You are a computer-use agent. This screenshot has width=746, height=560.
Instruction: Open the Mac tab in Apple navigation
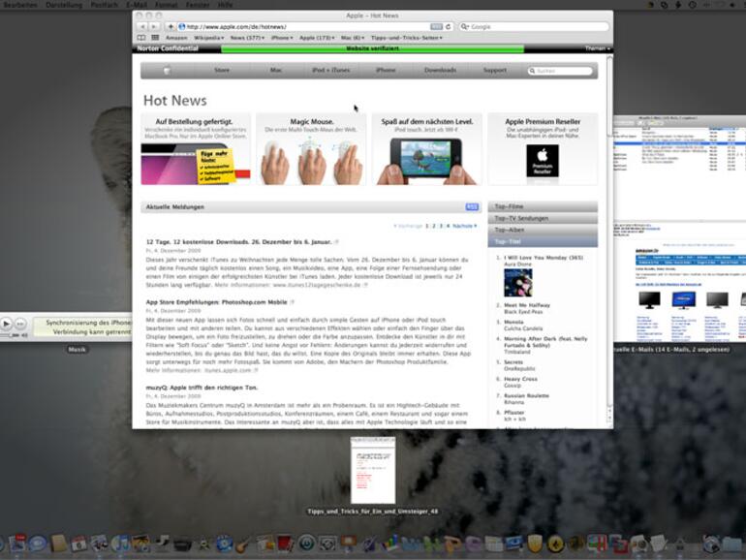[x=276, y=70]
